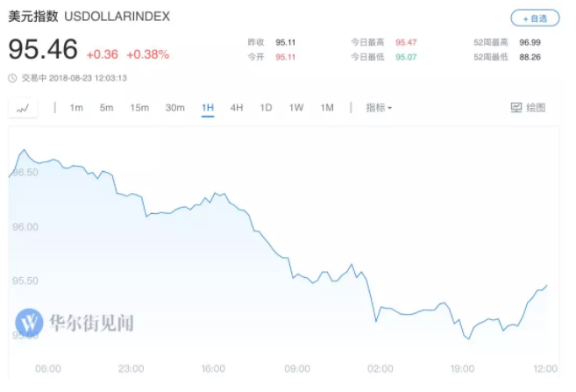Expand the 指标 indicators dropdown
This screenshot has width=576, height=392.
tap(379, 108)
